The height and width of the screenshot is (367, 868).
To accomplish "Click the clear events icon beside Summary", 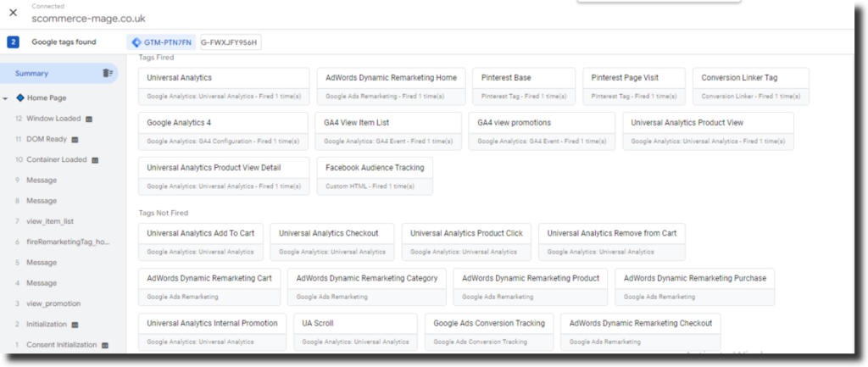I will 108,73.
